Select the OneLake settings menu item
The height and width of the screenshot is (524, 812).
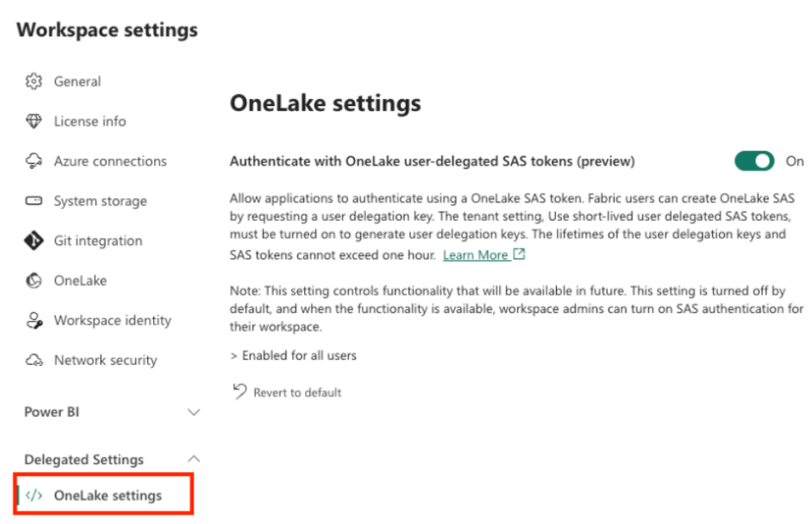pyautogui.click(x=108, y=496)
